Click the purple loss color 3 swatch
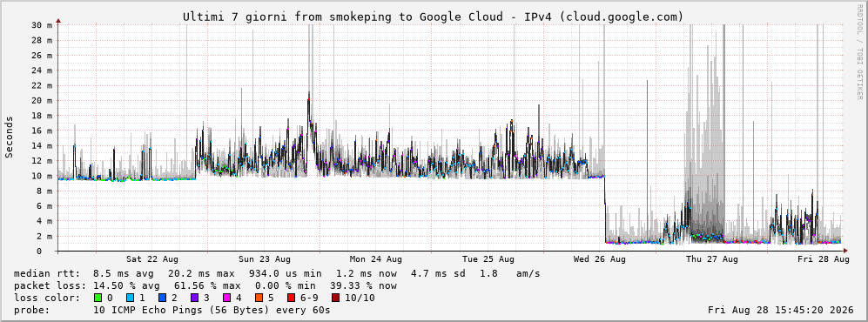The height and width of the screenshot is (322, 868). pos(194,298)
